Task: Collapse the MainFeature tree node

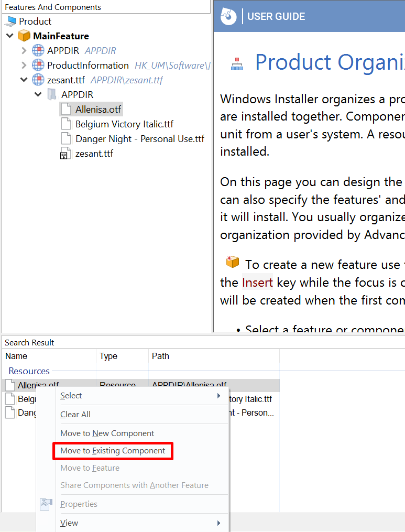Action: [10, 36]
